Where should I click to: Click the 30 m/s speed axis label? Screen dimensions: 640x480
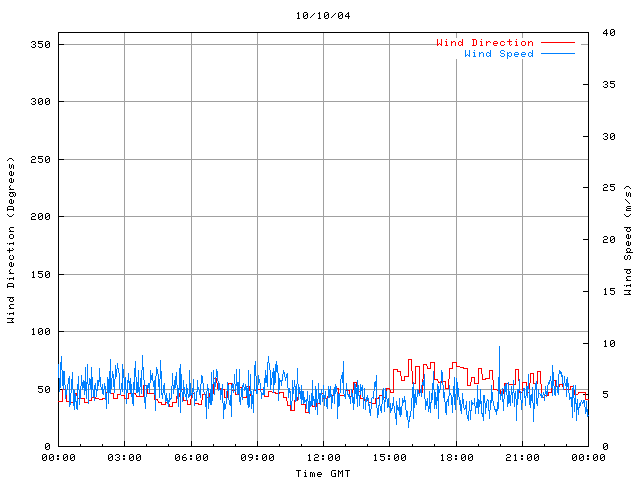(x=609, y=136)
